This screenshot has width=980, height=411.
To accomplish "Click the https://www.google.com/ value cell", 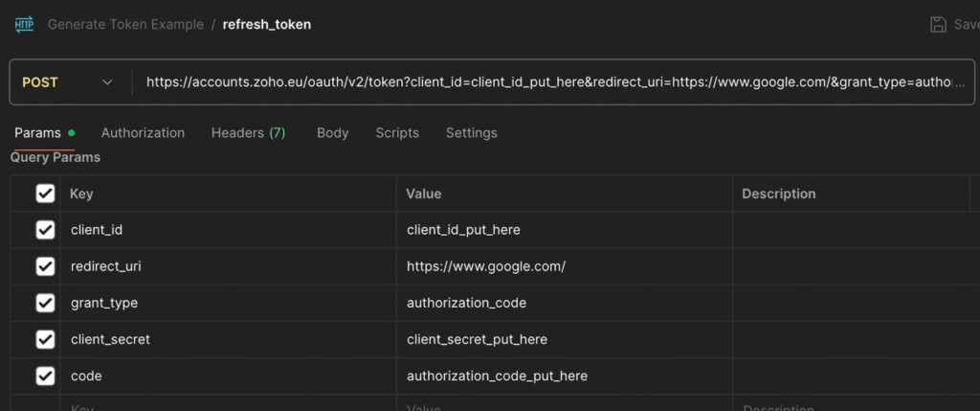I will tap(565, 266).
